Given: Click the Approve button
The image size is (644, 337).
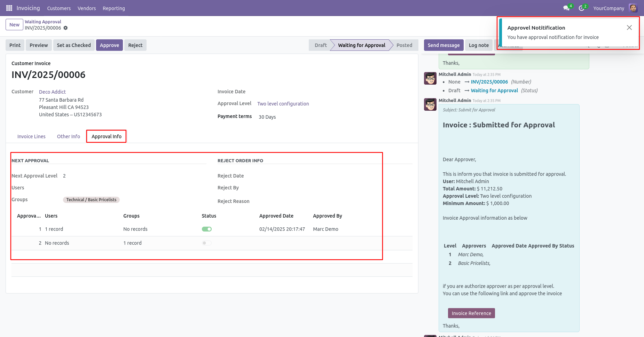Looking at the screenshot, I should 109,45.
